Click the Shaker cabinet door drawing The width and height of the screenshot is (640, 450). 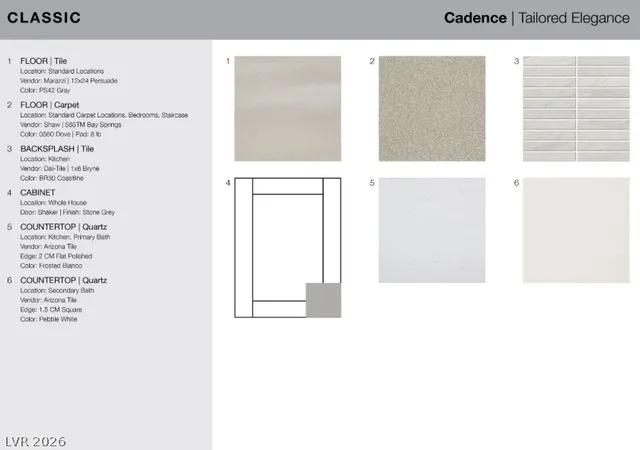point(288,247)
